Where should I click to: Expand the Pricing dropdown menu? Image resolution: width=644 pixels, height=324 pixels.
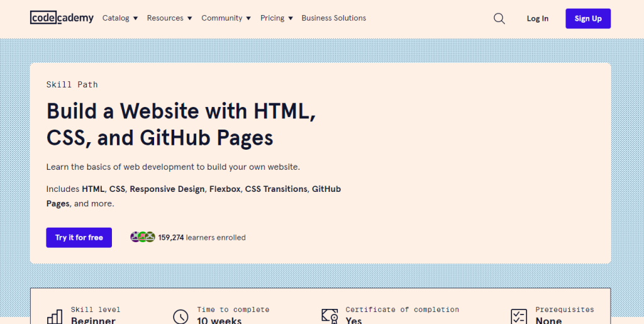pyautogui.click(x=277, y=18)
